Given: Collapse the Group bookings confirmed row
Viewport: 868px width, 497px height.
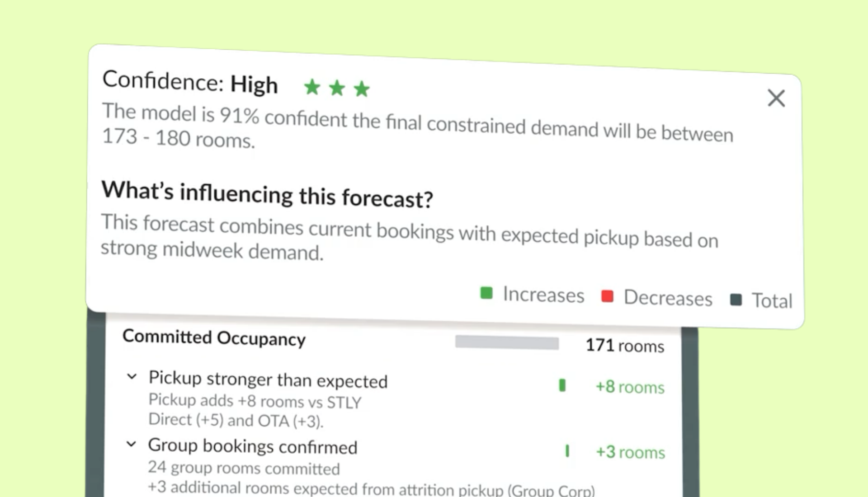Looking at the screenshot, I should point(131,444).
